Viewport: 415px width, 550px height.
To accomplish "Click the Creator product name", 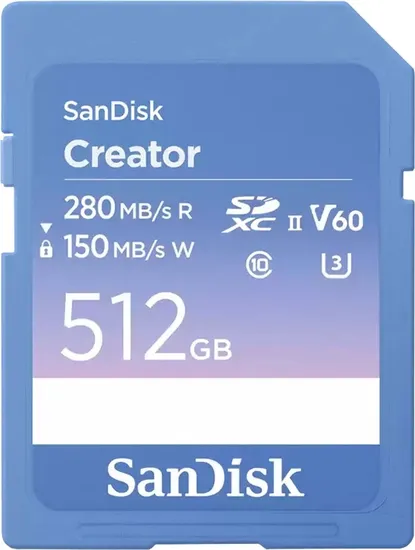I will 132,154.
